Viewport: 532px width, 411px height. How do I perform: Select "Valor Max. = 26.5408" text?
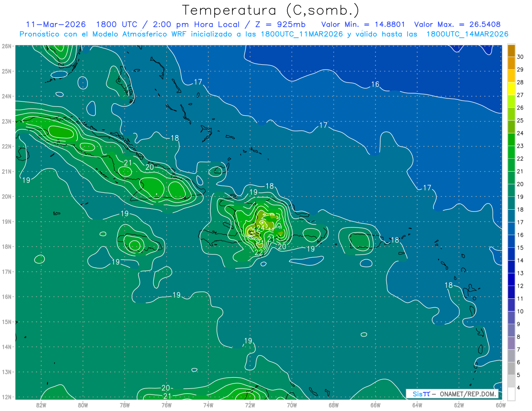(457, 24)
